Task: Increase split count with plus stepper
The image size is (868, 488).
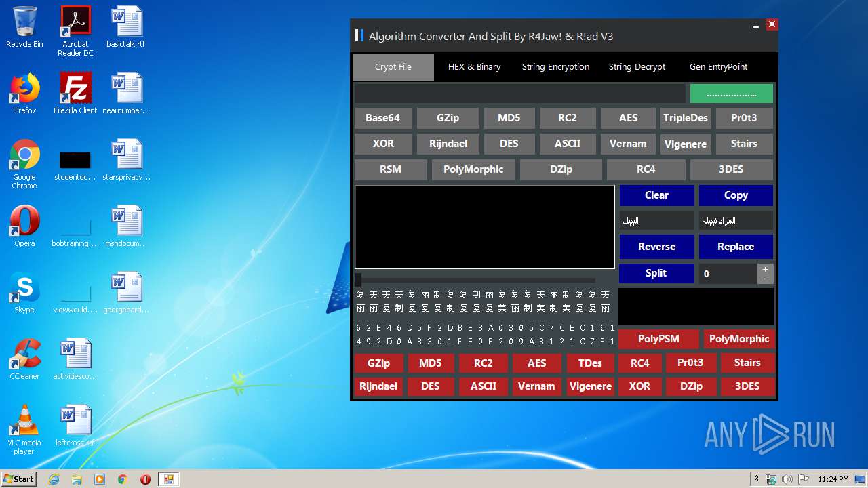Action: 766,269
